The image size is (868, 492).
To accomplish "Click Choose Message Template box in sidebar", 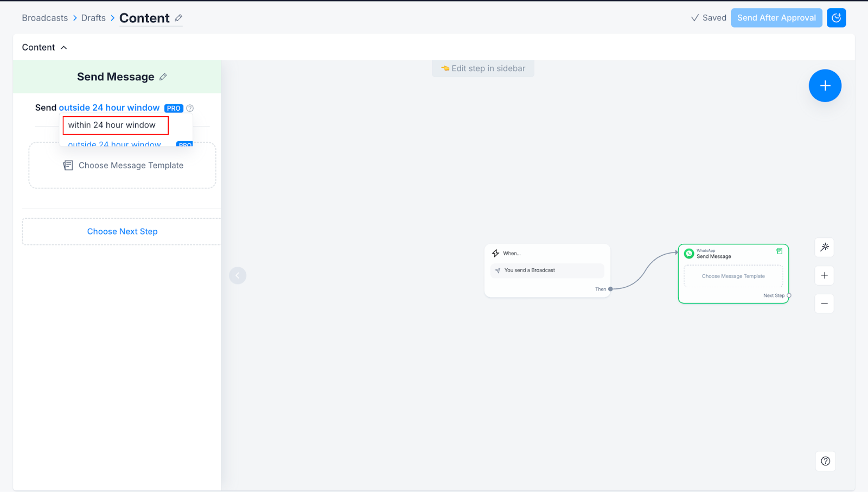I will click(123, 166).
